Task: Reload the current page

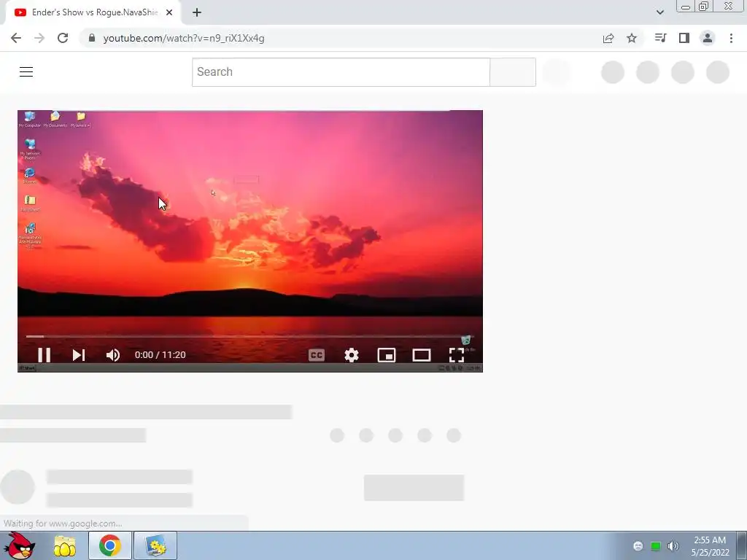Action: 63,38
